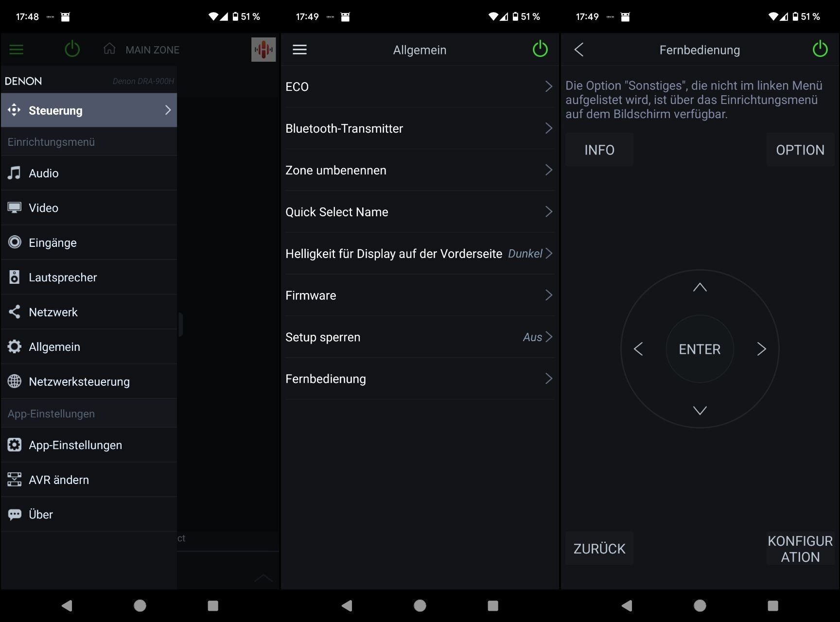Expand the Quick Select Name chevron

coord(549,212)
